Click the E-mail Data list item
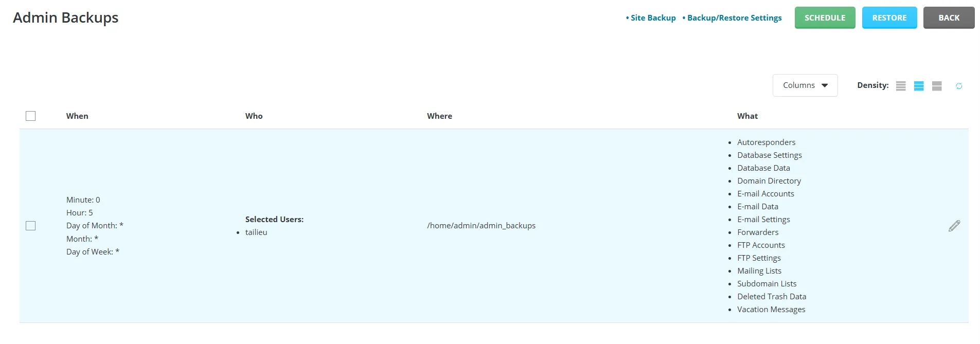Viewport: 980px width, 344px height. click(757, 207)
